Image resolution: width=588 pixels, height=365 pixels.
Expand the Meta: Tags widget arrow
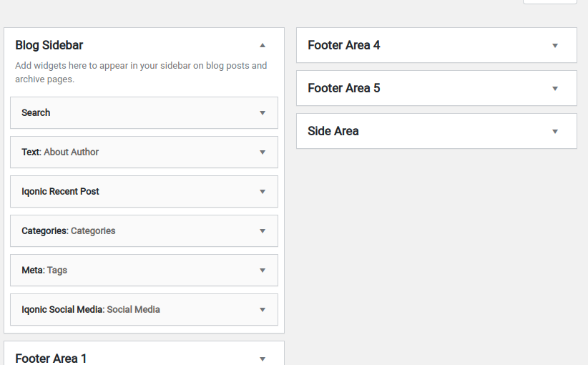263,271
